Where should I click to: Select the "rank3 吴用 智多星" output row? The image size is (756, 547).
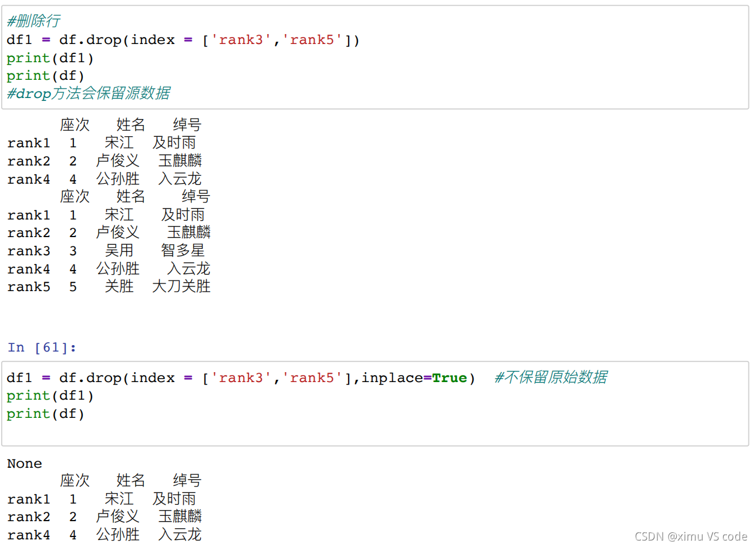click(x=106, y=251)
